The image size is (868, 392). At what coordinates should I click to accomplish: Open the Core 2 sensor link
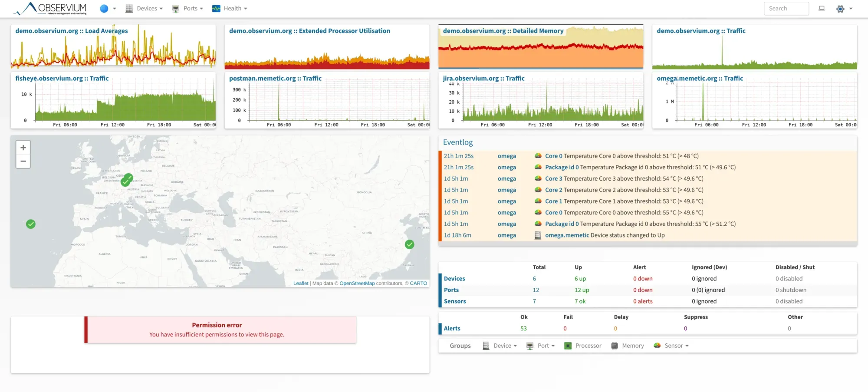pyautogui.click(x=553, y=190)
